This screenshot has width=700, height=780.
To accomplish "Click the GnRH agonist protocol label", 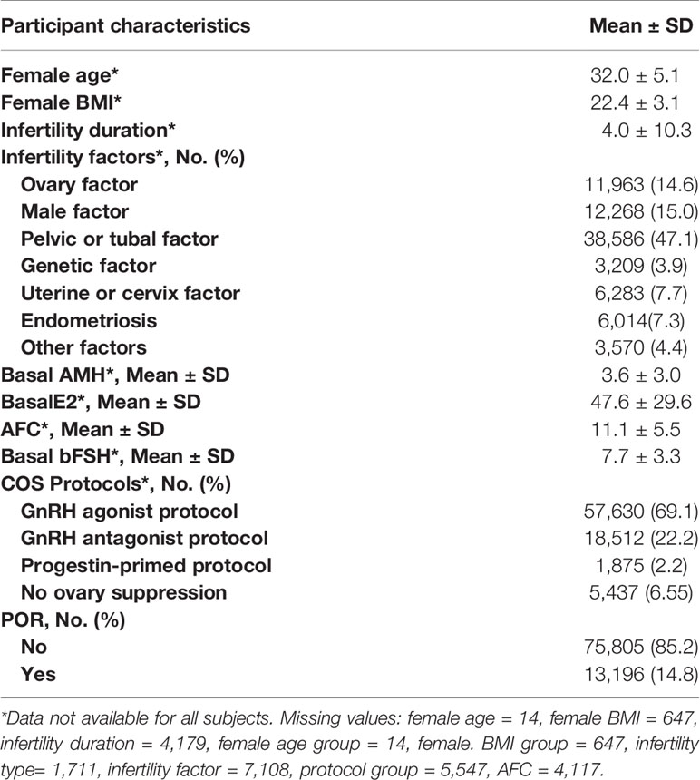I will click(x=130, y=512).
